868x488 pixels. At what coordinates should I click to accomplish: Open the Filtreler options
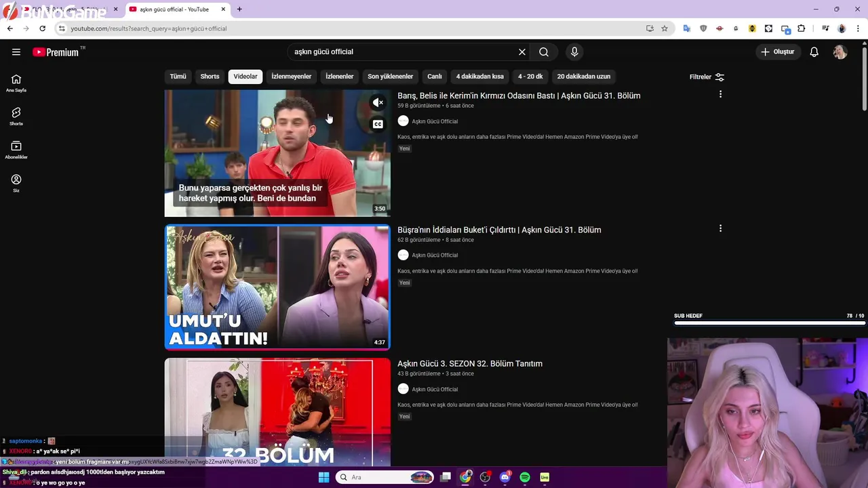(707, 77)
